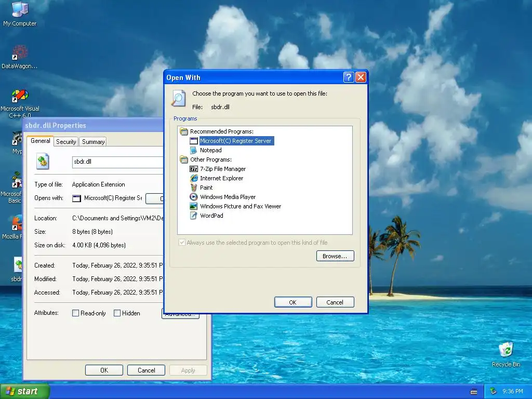Cancel the Open With dialog

[x=335, y=302]
